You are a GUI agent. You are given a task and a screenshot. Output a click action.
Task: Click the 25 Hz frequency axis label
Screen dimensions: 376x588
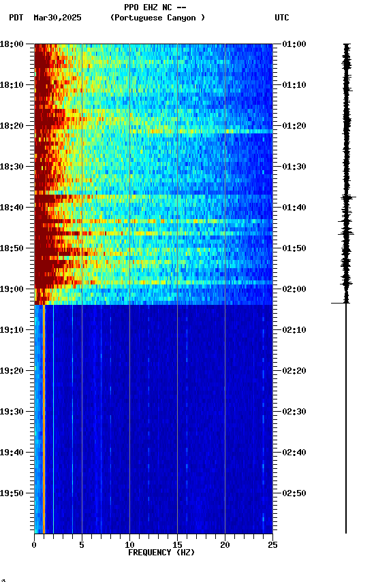tap(272, 545)
